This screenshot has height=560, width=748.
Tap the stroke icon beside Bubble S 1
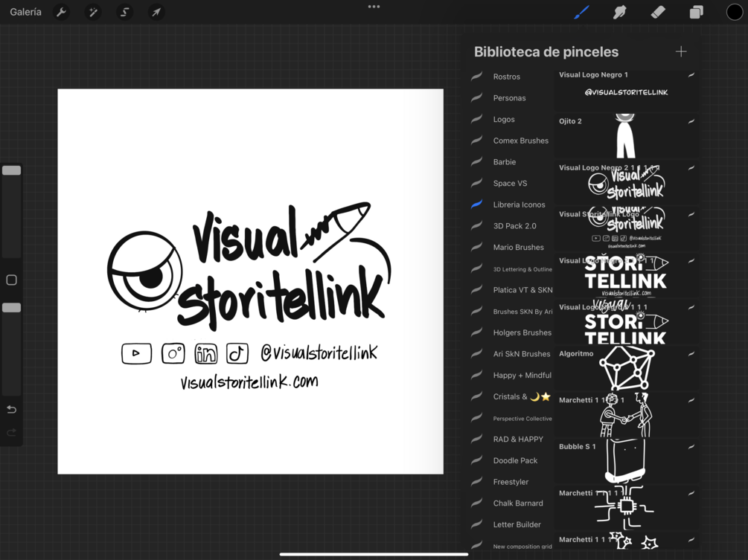coord(691,446)
